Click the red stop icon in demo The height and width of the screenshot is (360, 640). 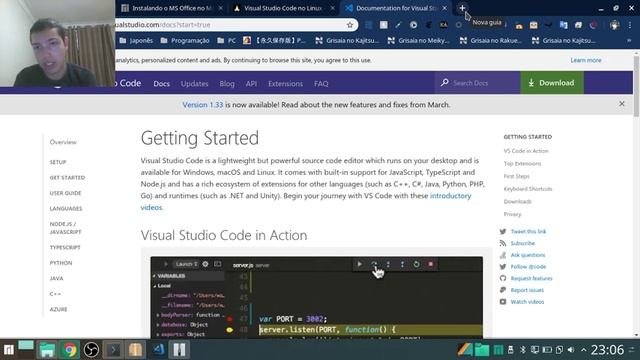(x=430, y=264)
